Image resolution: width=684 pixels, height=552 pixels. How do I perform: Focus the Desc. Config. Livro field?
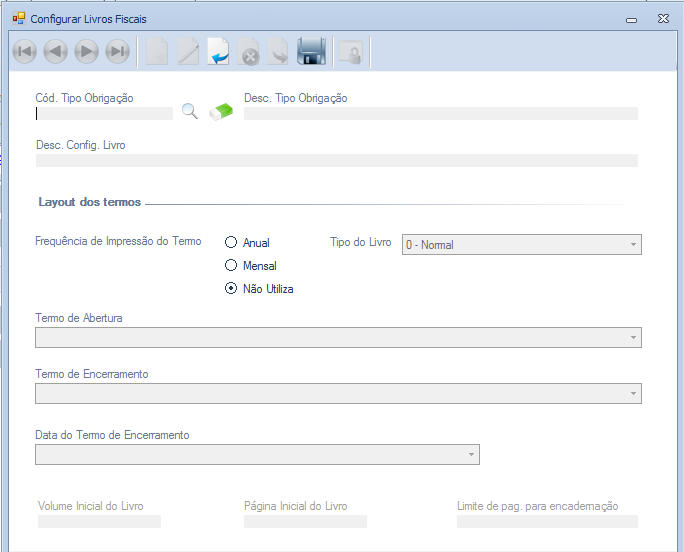[x=337, y=160]
